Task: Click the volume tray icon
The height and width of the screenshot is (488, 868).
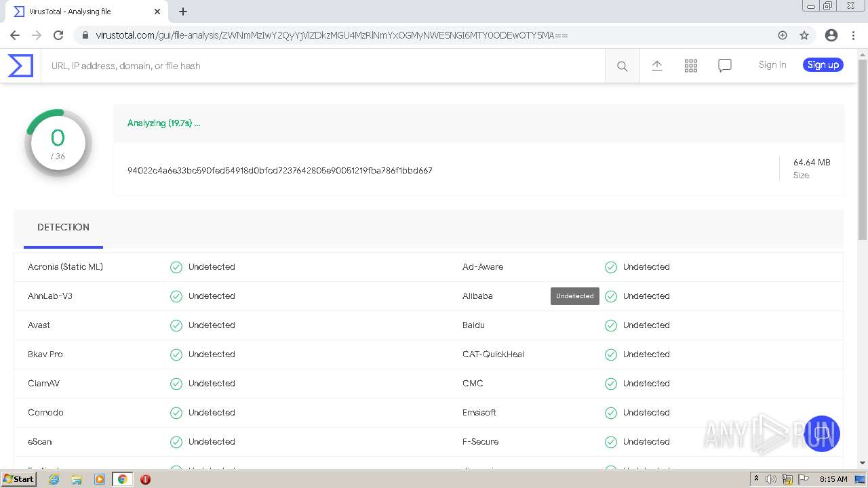Action: tap(771, 479)
